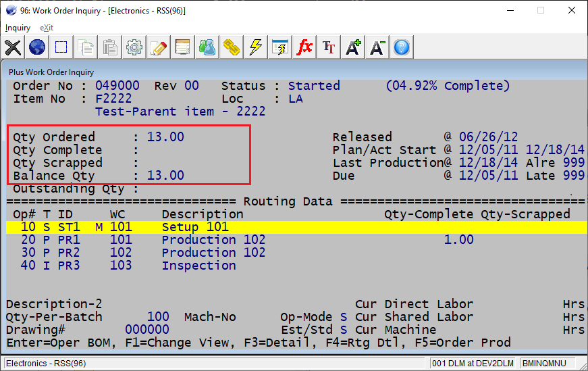This screenshot has height=371, width=588.
Task: Click the Qty Ordered 13.00 value
Action: point(165,137)
